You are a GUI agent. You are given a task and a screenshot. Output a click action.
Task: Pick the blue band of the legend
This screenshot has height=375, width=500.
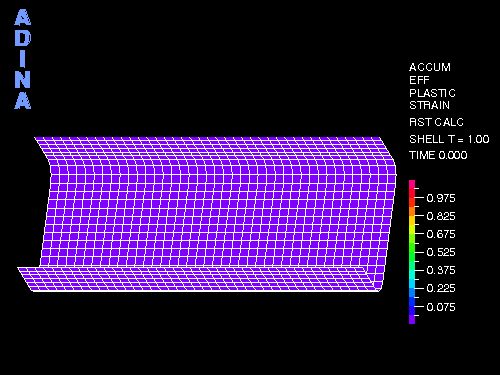(x=412, y=302)
